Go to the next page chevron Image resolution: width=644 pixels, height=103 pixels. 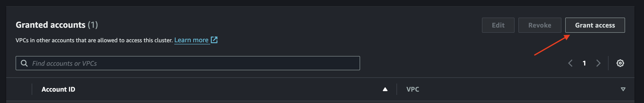click(x=598, y=63)
